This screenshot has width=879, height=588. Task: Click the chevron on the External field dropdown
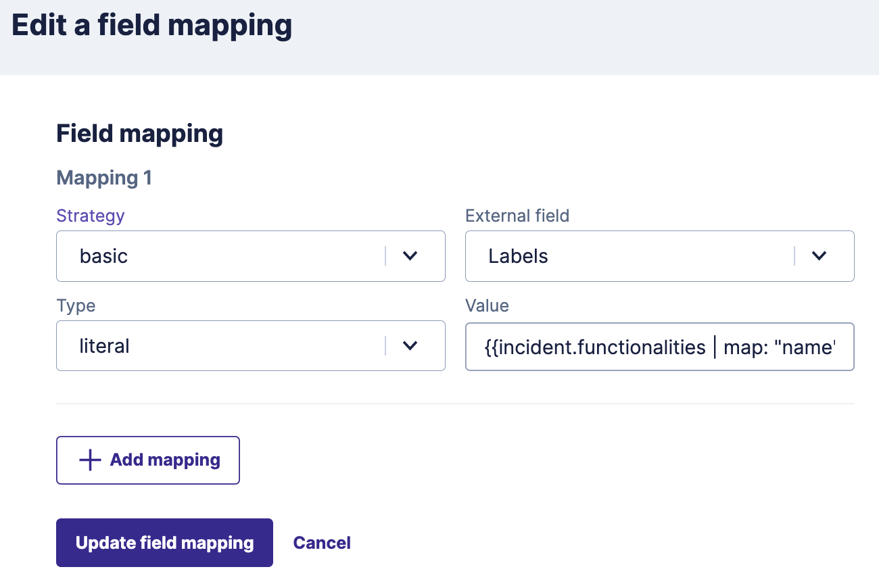click(x=819, y=256)
